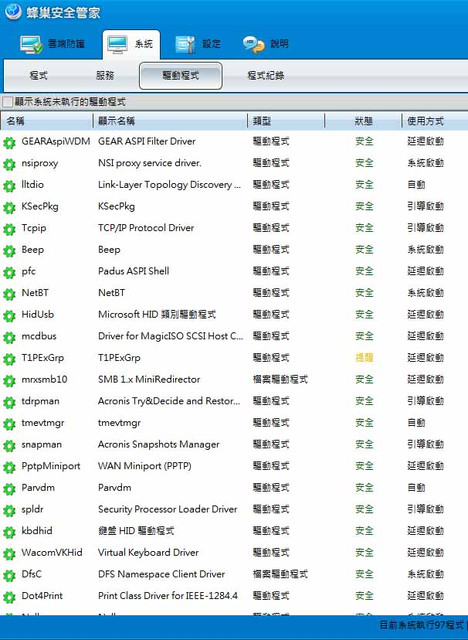Select the TCP/IP Protocol Driver text
468x640 pixels.
click(146, 228)
